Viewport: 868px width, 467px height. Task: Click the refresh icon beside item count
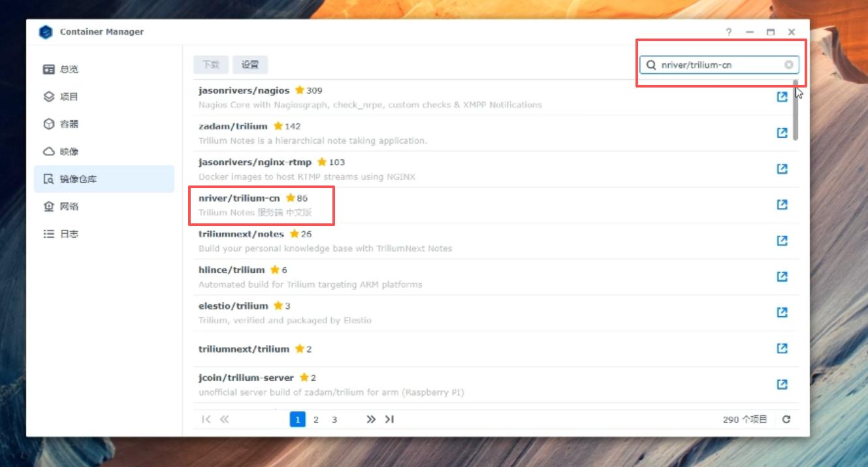coord(786,419)
